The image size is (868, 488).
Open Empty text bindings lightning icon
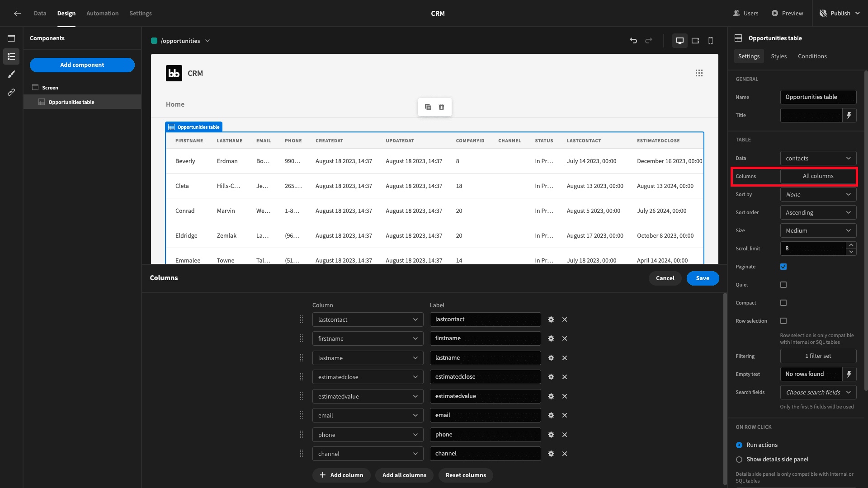click(849, 374)
